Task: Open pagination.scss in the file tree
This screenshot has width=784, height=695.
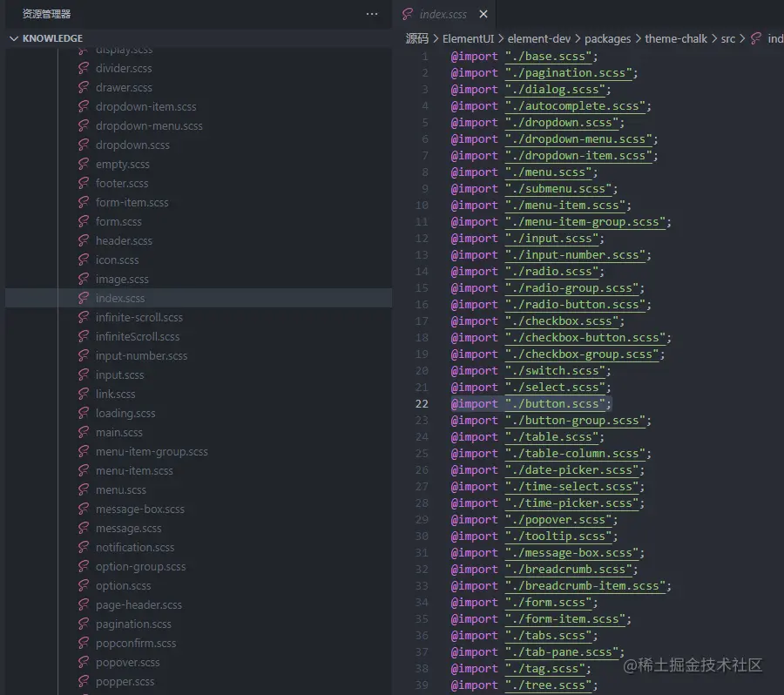Action: click(x=133, y=624)
